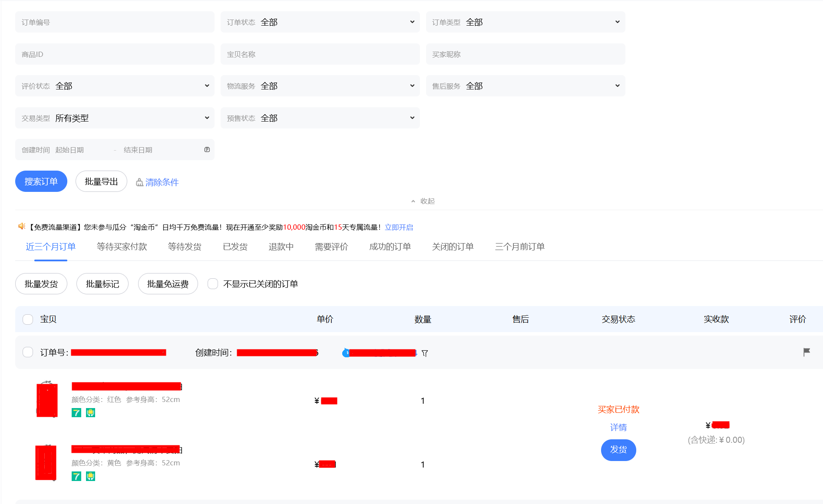
Task: Open the 订单状态 dropdown
Action: coord(320,22)
